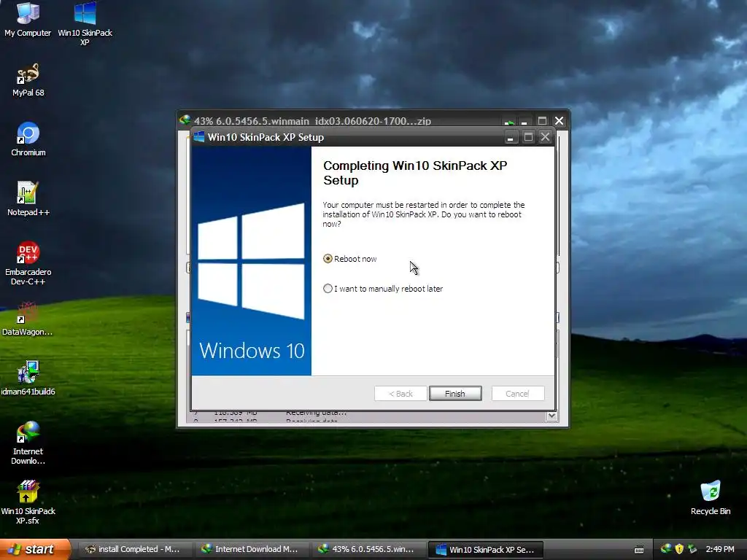Click the IDM icon in download window title
The height and width of the screenshot is (560, 747).
tap(185, 120)
